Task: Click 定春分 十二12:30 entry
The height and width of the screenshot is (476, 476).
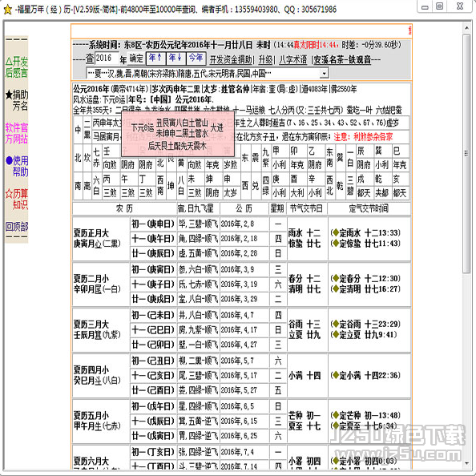Action: (365, 278)
